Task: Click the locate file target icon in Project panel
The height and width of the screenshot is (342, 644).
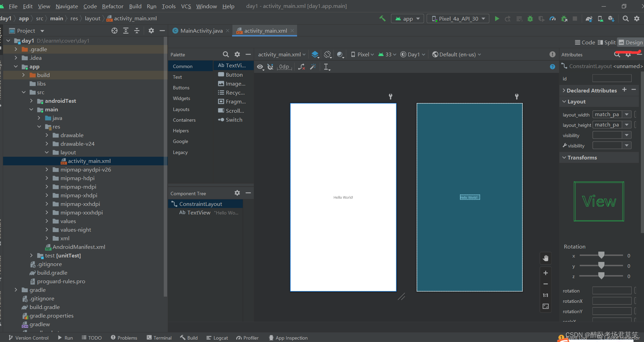Action: point(114,31)
